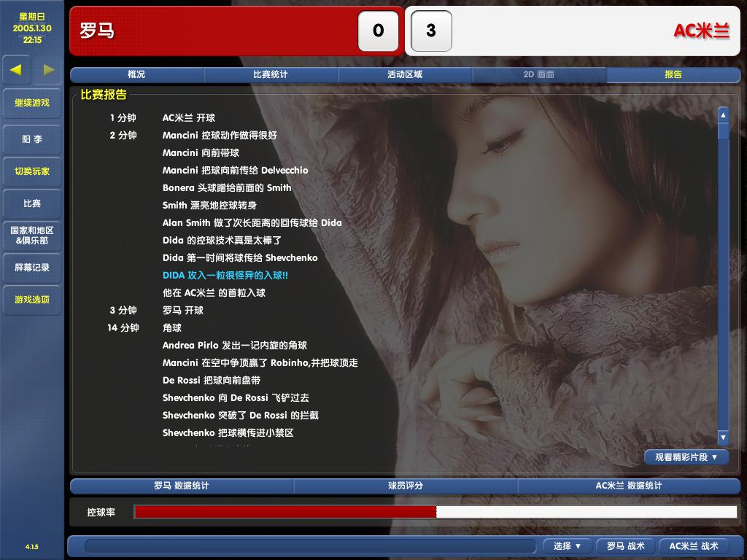Click line 'Mancini 控球动作做得很好'
The image size is (747, 560).
point(220,135)
